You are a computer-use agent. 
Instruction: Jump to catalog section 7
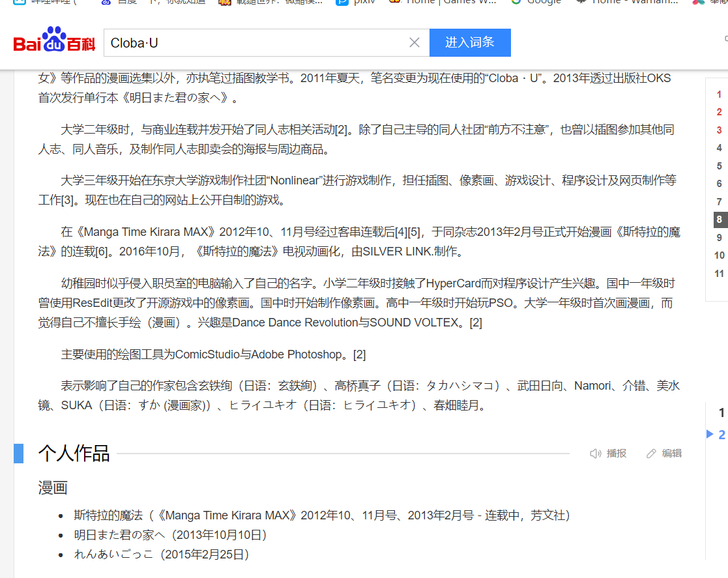click(719, 202)
